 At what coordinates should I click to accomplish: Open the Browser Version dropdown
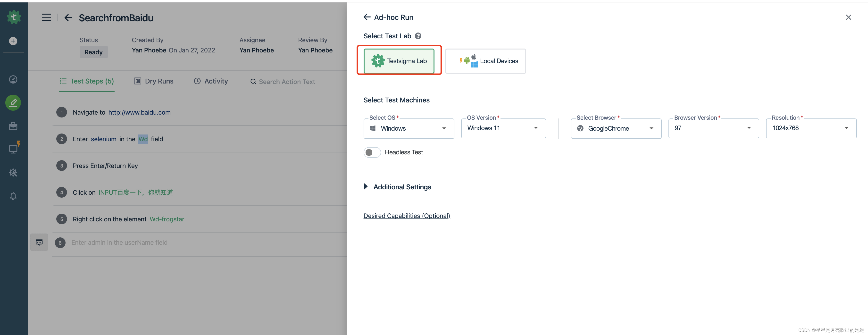[713, 128]
